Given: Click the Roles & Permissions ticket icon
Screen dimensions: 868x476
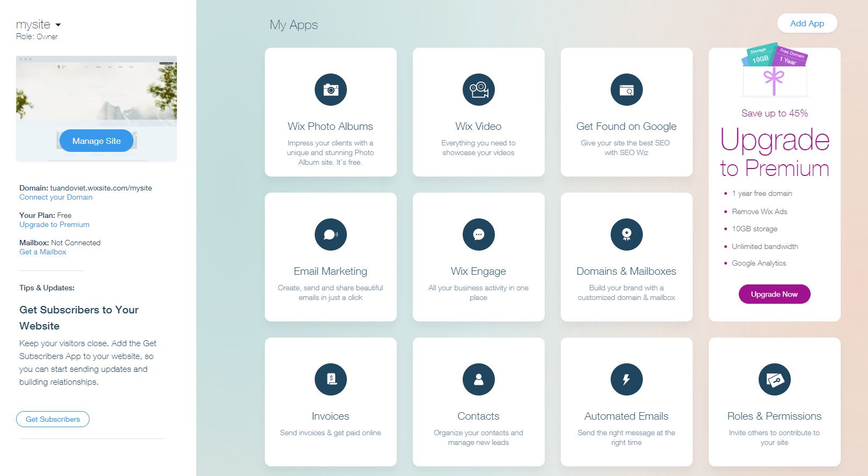Looking at the screenshot, I should pos(774,379).
